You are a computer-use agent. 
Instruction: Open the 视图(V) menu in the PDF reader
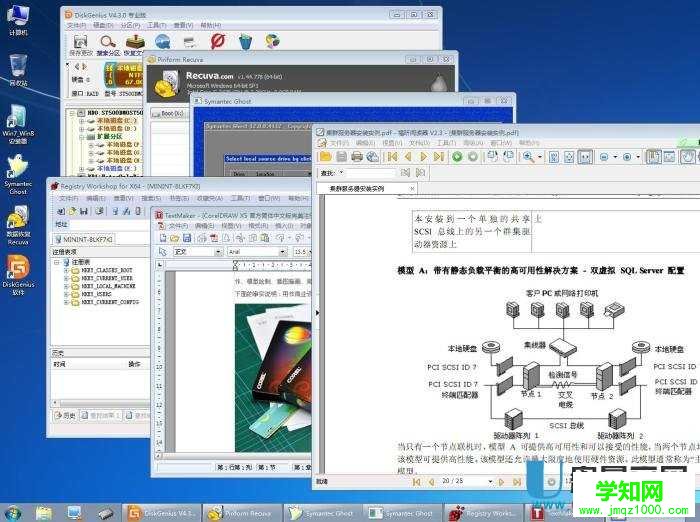(x=392, y=143)
